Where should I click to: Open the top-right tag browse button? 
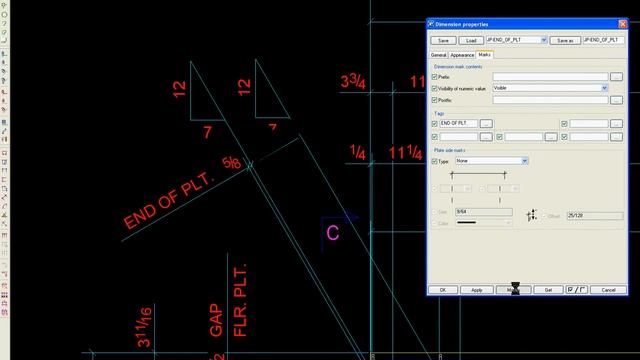click(x=616, y=123)
